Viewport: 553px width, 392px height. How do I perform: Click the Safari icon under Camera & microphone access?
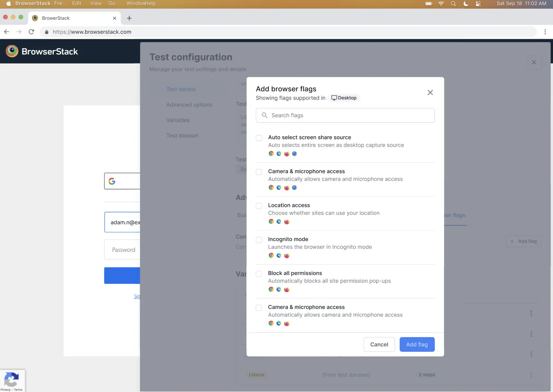click(x=294, y=188)
